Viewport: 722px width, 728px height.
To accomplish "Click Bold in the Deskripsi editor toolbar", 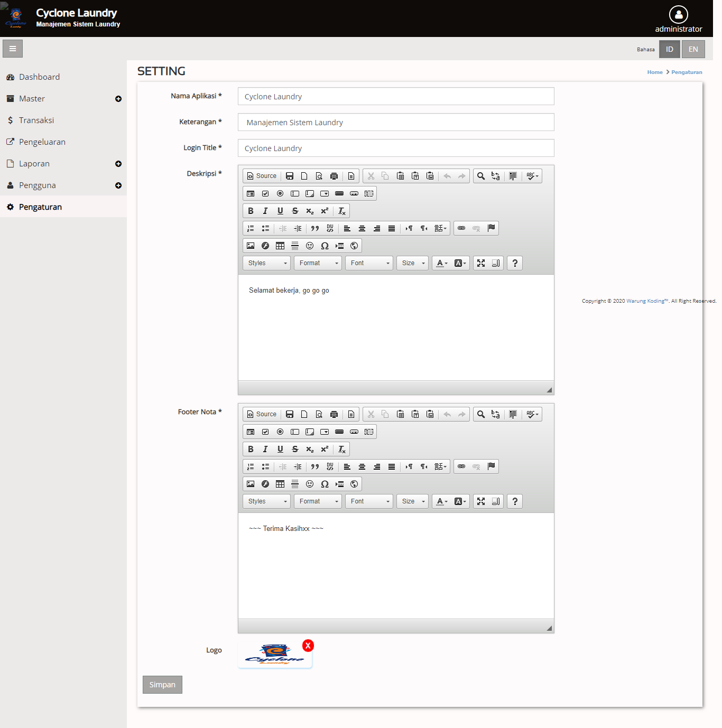I will click(251, 211).
